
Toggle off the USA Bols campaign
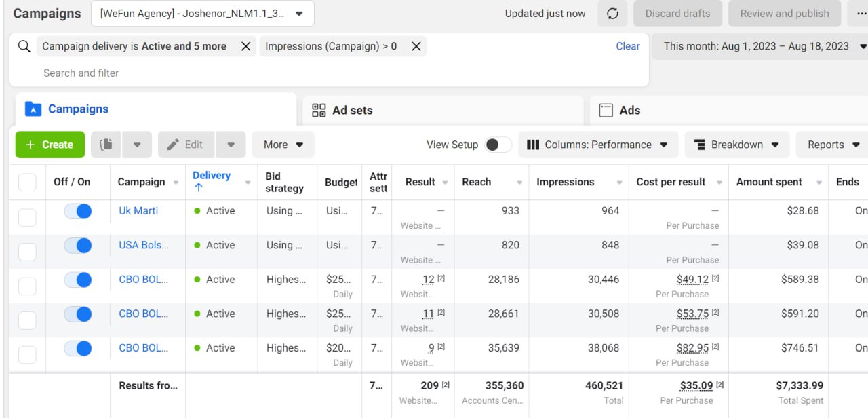tap(78, 245)
